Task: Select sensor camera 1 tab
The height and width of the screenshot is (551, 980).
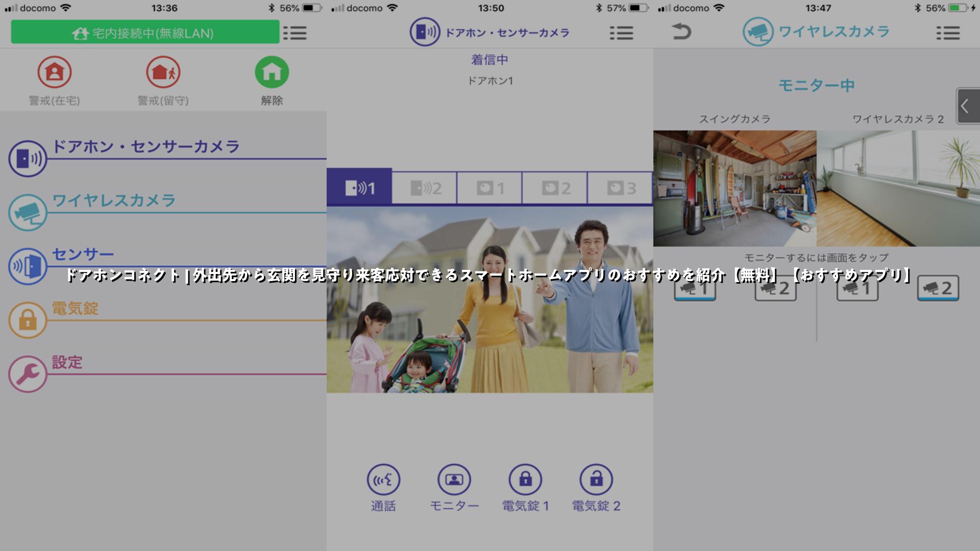Action: tap(489, 188)
